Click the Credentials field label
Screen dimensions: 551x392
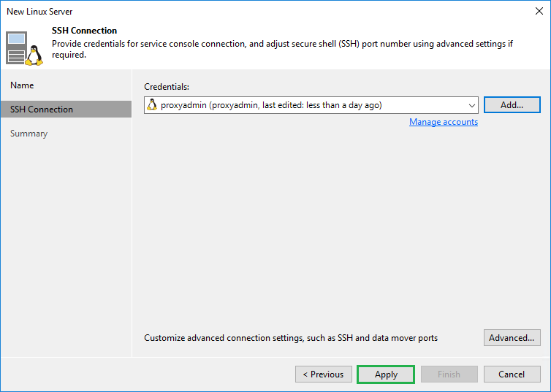[x=167, y=87]
